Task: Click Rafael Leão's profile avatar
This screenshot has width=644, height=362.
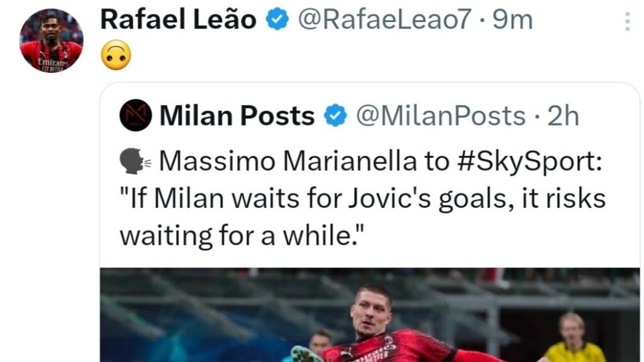Action: pyautogui.click(x=51, y=40)
